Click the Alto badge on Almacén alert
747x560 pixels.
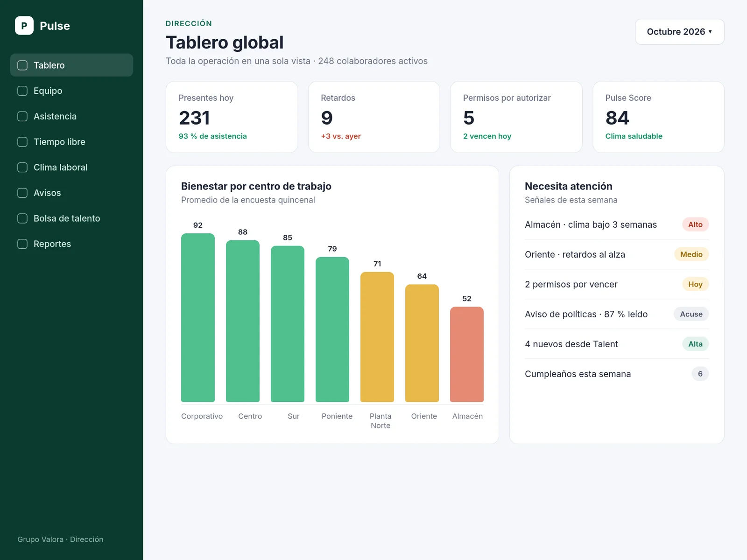(x=695, y=224)
